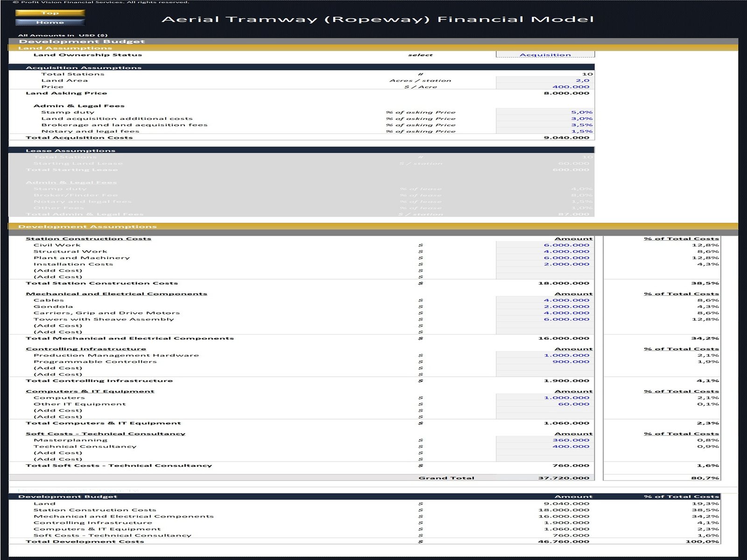Select the Price per Acre input cell

pos(545,87)
